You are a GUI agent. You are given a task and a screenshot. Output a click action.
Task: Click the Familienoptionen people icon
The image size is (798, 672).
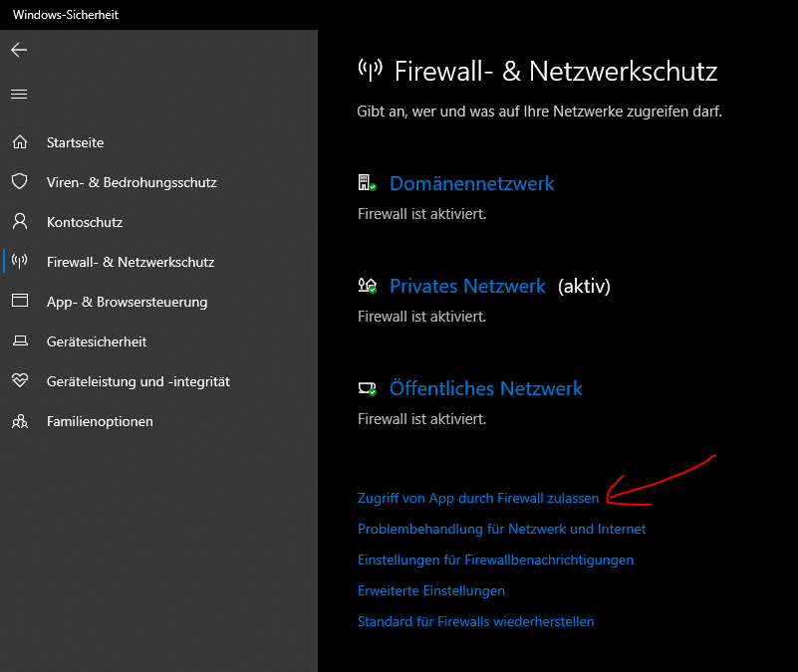(19, 421)
